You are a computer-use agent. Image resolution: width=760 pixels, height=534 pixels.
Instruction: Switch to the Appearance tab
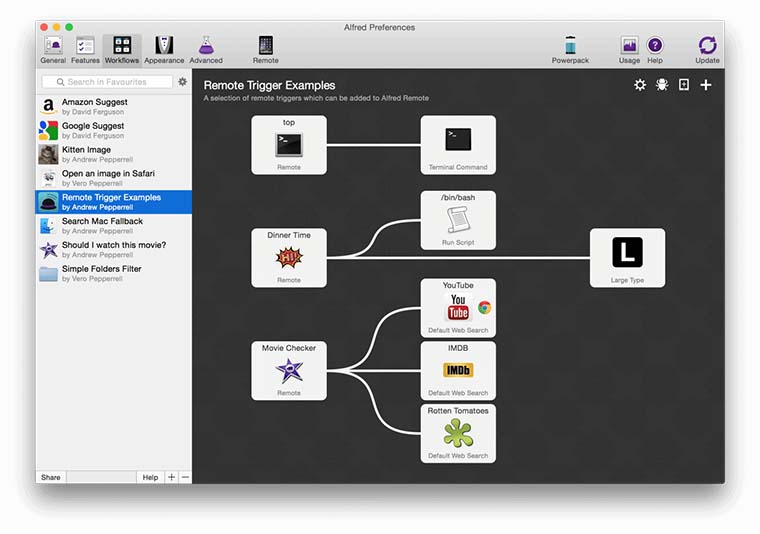[164, 48]
